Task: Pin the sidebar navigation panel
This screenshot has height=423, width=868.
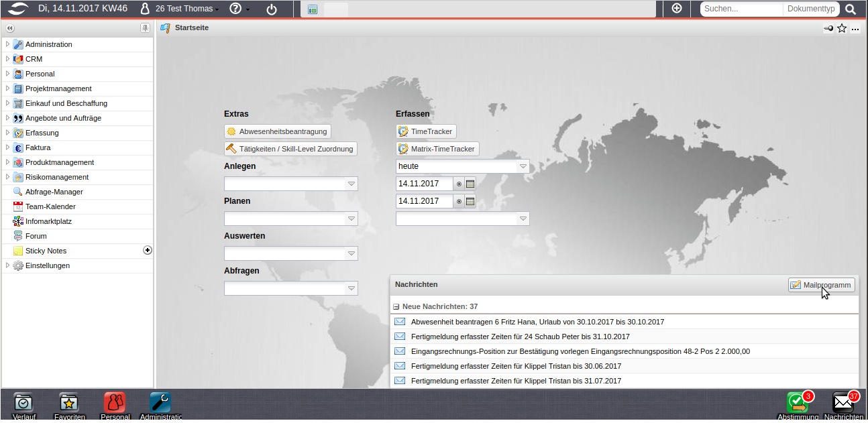Action: click(145, 28)
